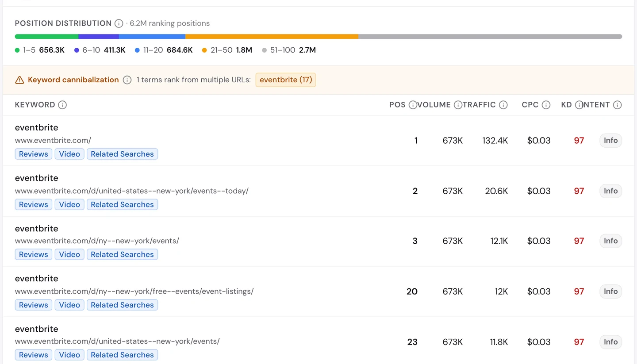637x364 pixels.
Task: Click Info intent badge for www.eventbrite.com/ row
Action: click(610, 141)
